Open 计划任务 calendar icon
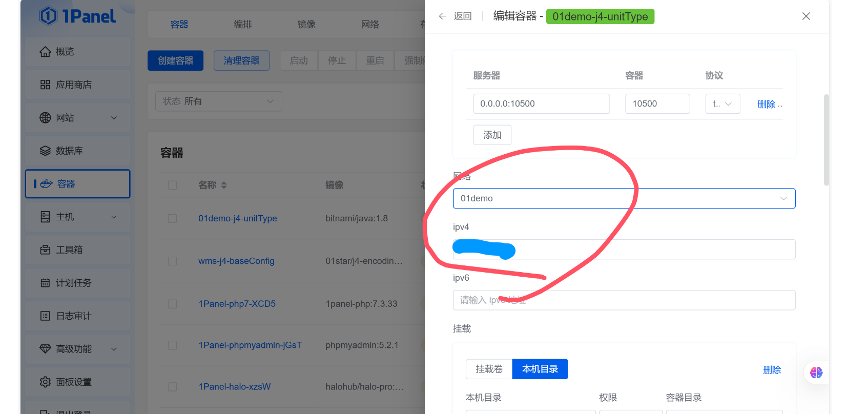This screenshot has height=414, width=868. (45, 283)
